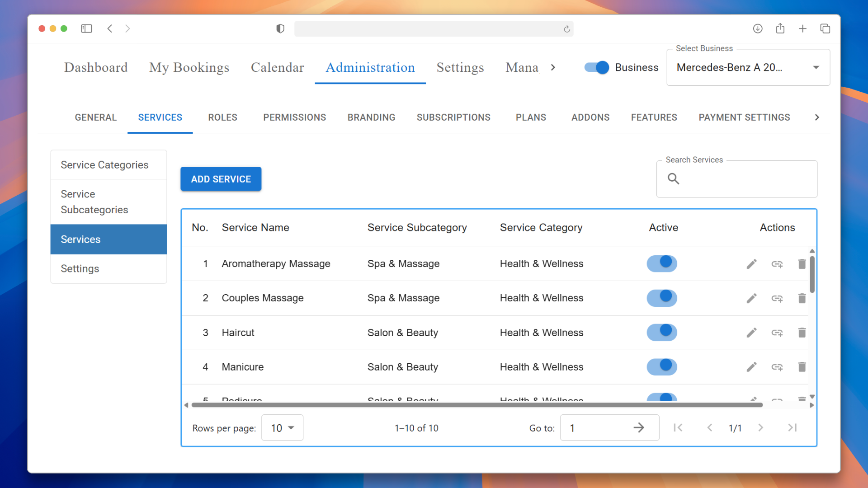Click the Search Services input field
This screenshot has height=488, width=868.
click(x=746, y=179)
